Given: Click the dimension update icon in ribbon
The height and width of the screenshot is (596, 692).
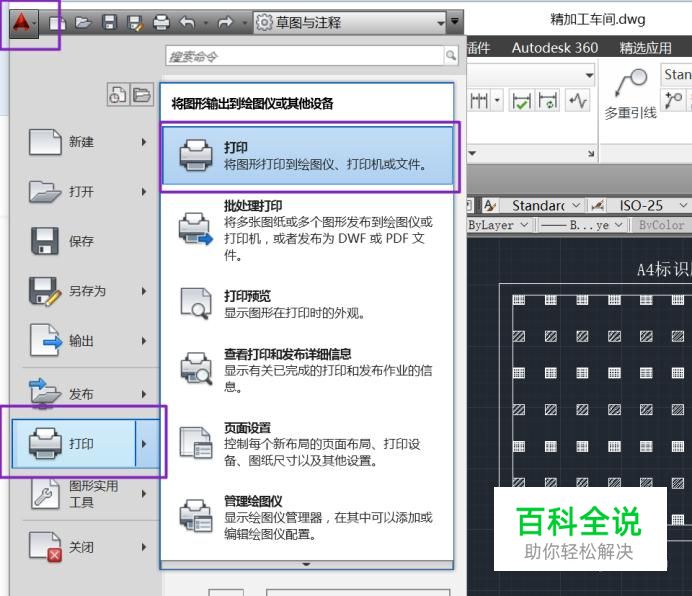Looking at the screenshot, I should click(x=548, y=100).
